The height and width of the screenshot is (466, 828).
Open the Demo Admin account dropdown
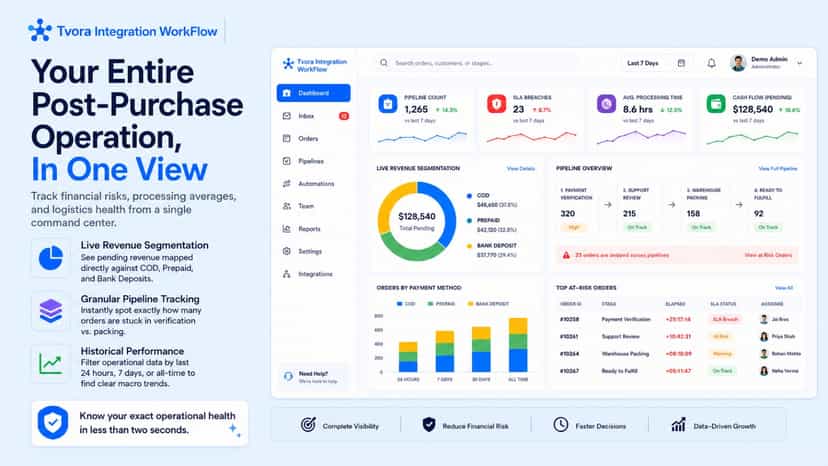pyautogui.click(x=800, y=63)
